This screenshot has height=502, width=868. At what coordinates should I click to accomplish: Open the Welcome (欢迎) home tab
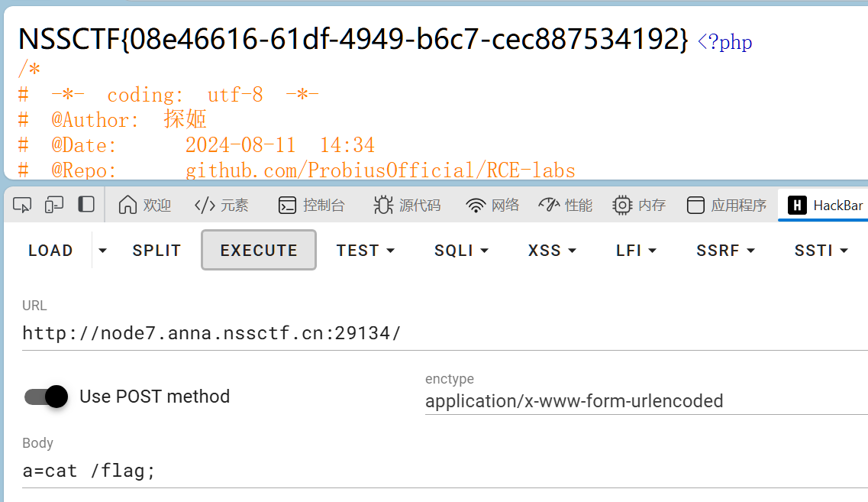coord(145,205)
